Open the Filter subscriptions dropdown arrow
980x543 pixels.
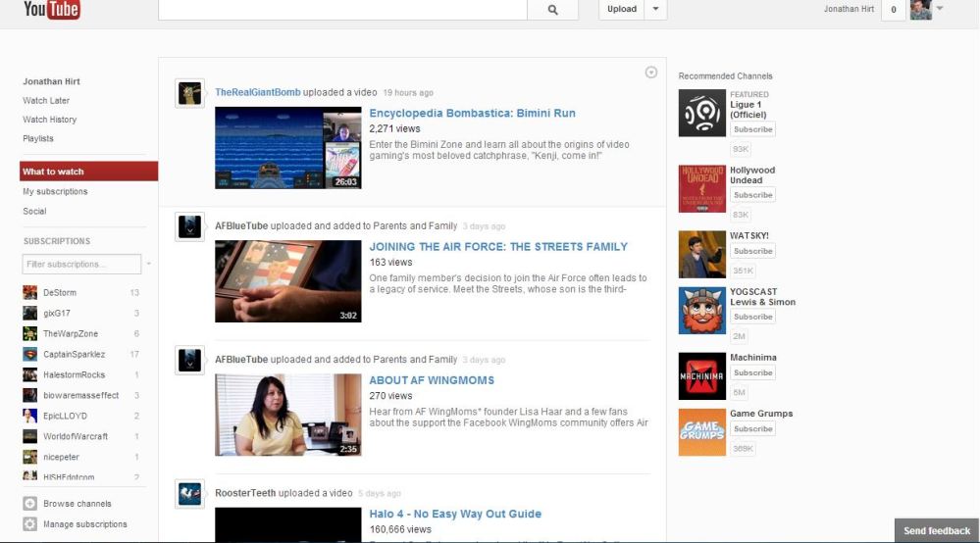(x=149, y=265)
